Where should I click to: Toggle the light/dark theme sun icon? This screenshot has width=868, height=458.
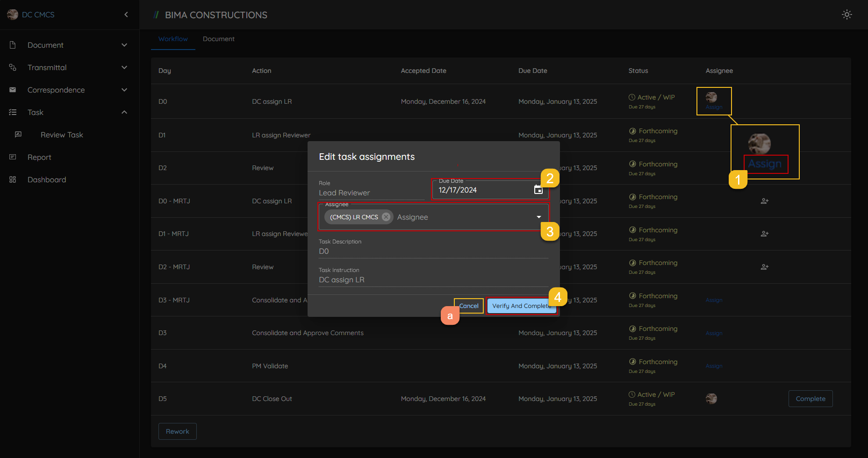(x=846, y=14)
